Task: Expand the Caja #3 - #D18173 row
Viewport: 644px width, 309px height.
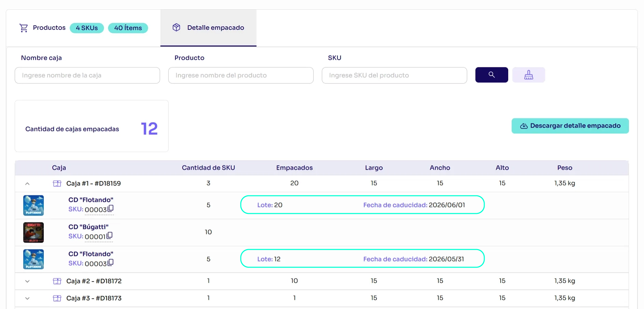Action: tap(27, 298)
